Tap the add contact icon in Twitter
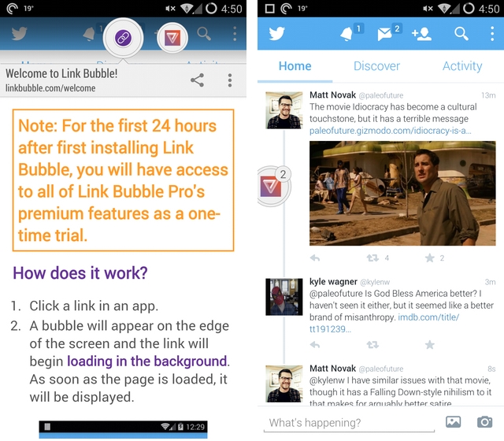 click(421, 34)
